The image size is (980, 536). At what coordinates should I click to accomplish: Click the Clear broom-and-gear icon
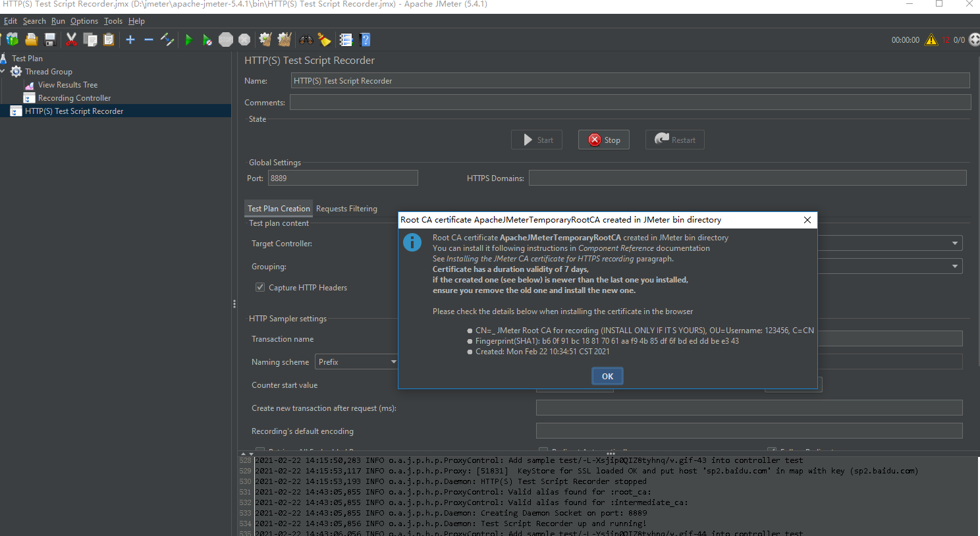(x=265, y=40)
